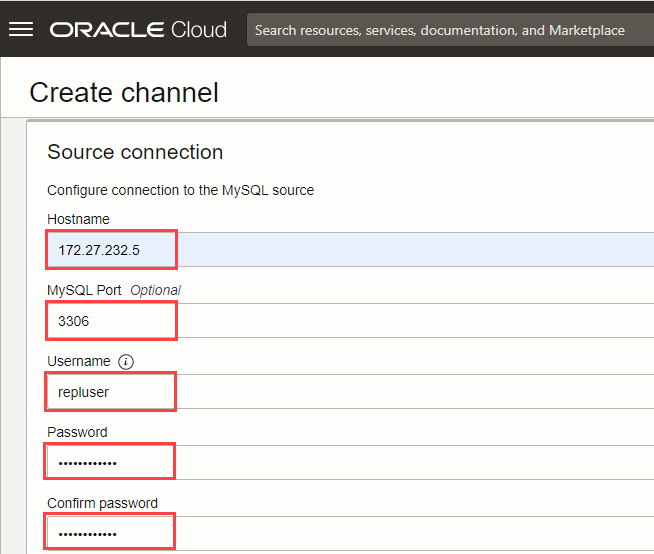Click the Optional hint text
This screenshot has width=654, height=554.
(x=155, y=290)
